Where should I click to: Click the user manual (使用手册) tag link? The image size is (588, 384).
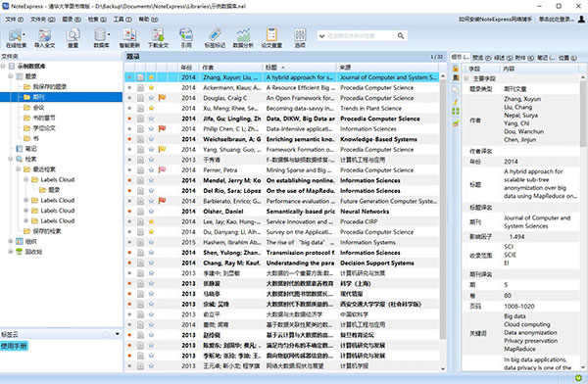(14, 346)
